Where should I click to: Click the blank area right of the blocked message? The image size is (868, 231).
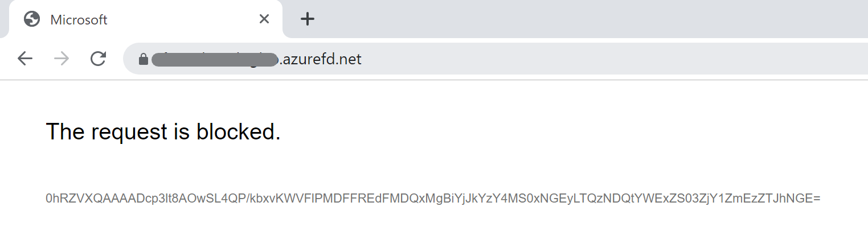coord(570,132)
